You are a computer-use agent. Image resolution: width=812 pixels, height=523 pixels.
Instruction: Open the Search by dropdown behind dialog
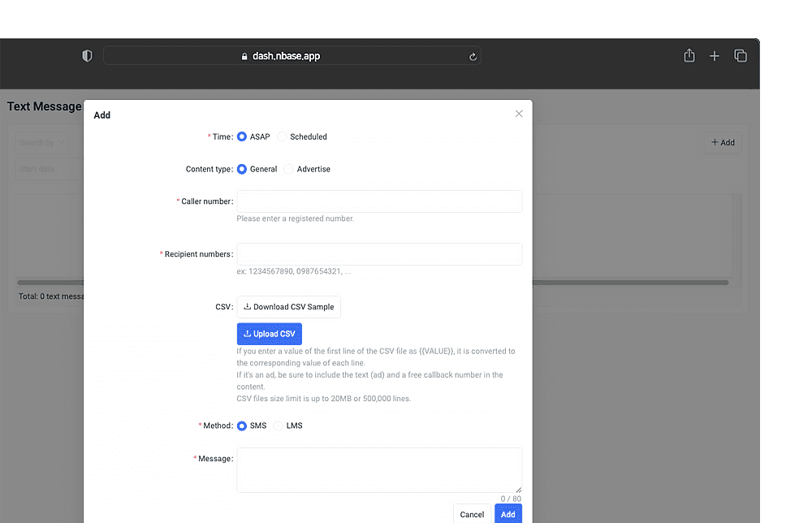point(41,142)
